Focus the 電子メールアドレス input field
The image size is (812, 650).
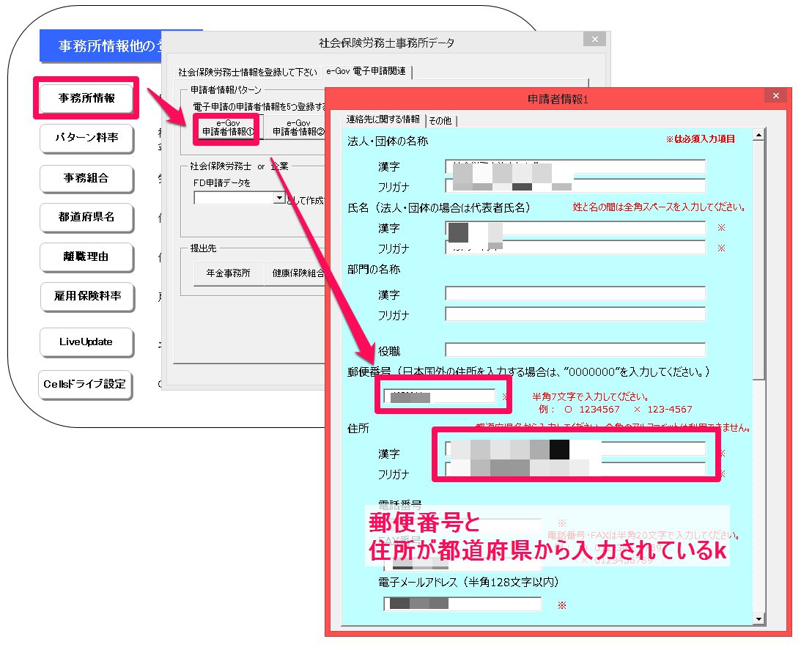462,603
